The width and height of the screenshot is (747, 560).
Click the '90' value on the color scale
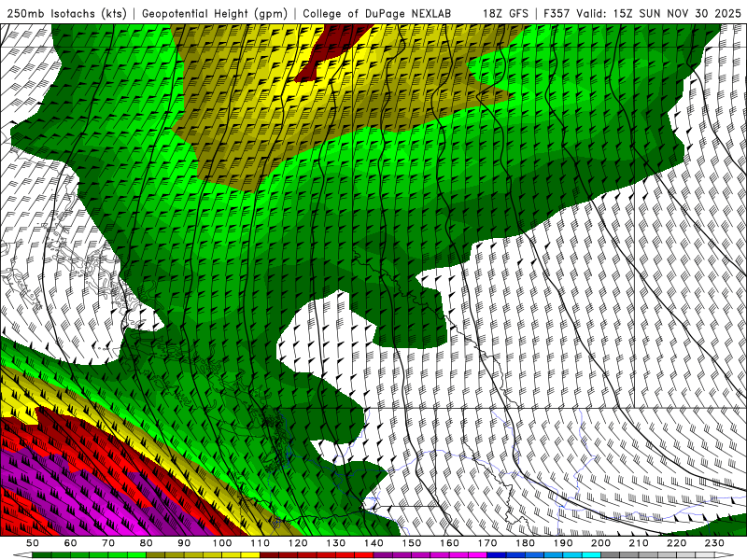[x=184, y=543]
